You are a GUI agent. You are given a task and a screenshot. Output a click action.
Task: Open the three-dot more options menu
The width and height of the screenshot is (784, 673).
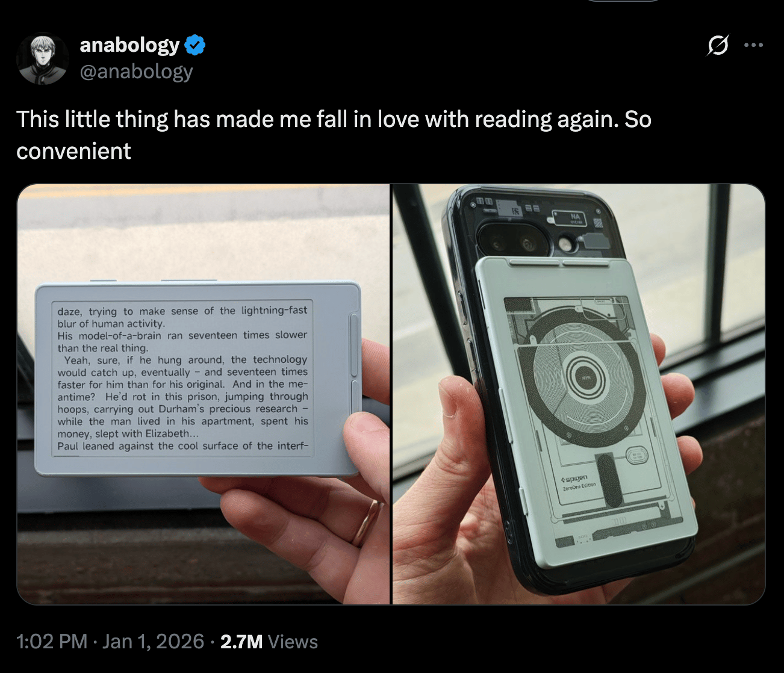tap(753, 45)
